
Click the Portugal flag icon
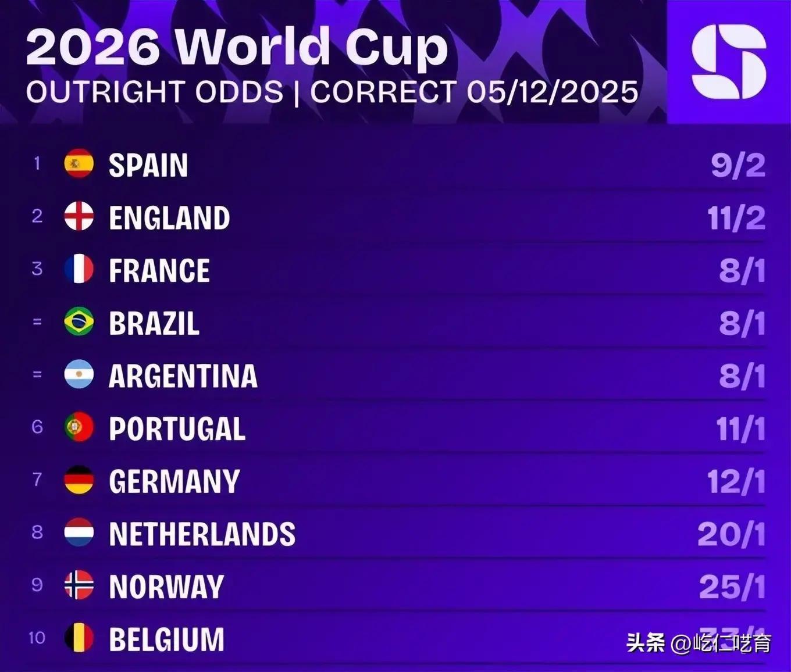click(79, 427)
